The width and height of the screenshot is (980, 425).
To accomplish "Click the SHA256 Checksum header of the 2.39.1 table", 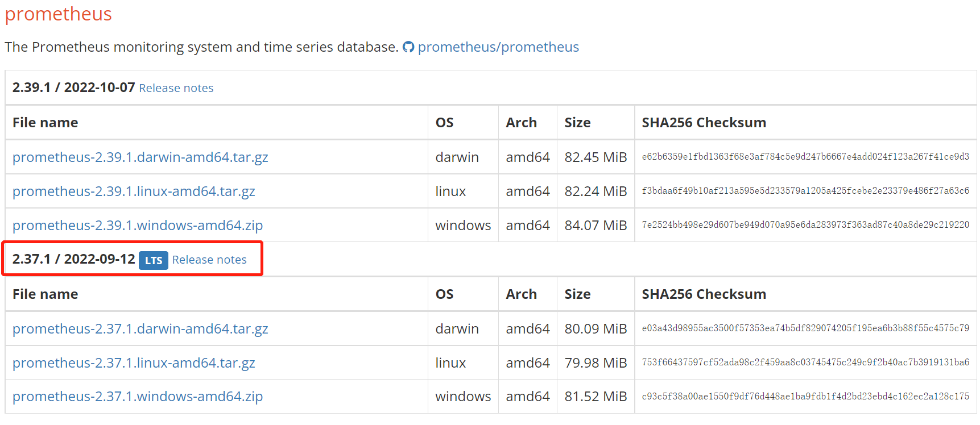I will (704, 123).
